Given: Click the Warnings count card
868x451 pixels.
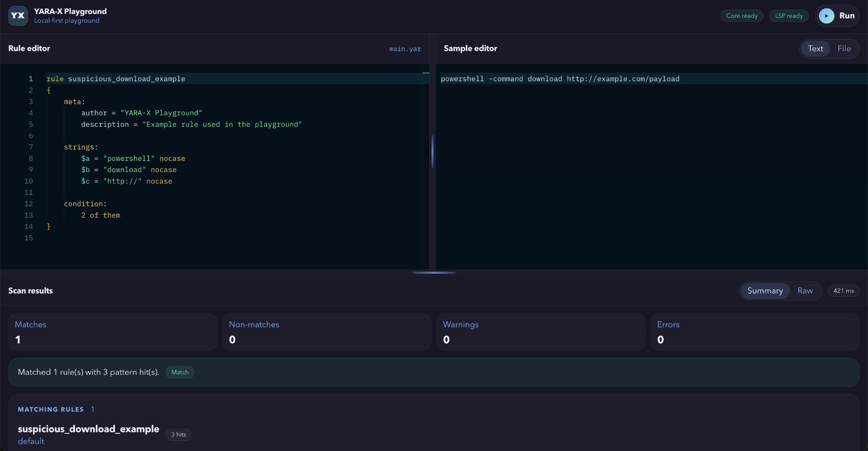Looking at the screenshot, I should click(540, 332).
